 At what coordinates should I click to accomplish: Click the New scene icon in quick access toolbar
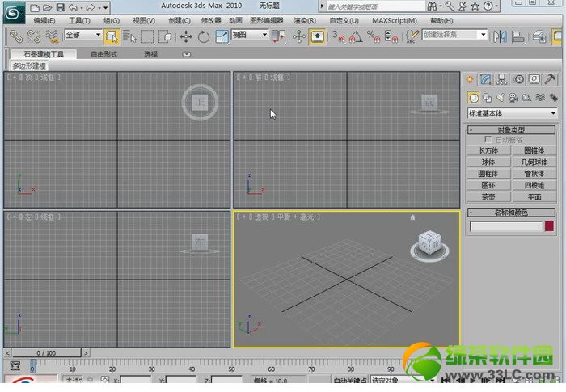(35, 7)
